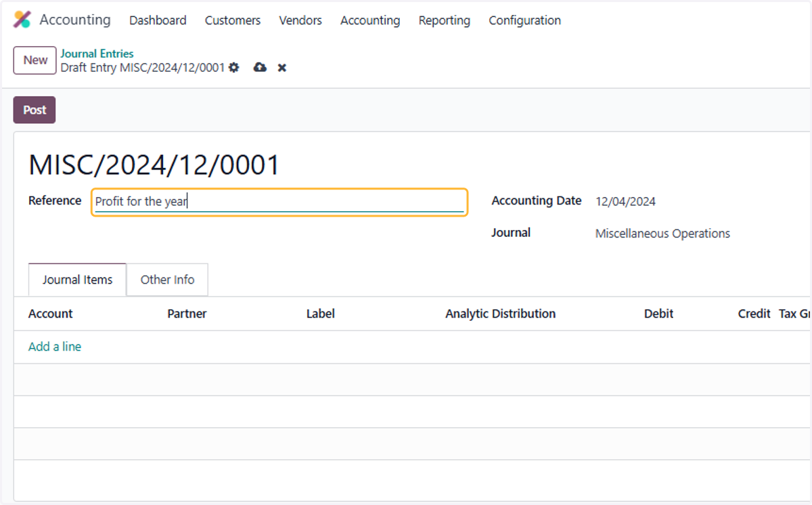Viewport: 812px width, 505px height.
Task: Post the draft journal entry
Action: tap(35, 110)
